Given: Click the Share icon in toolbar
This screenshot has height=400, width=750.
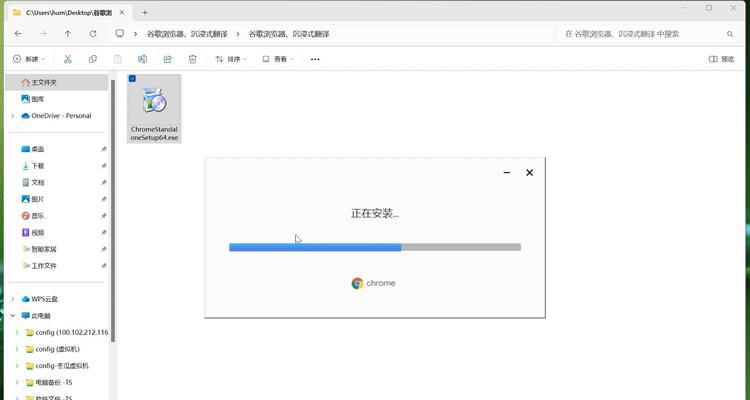Looking at the screenshot, I should [167, 59].
